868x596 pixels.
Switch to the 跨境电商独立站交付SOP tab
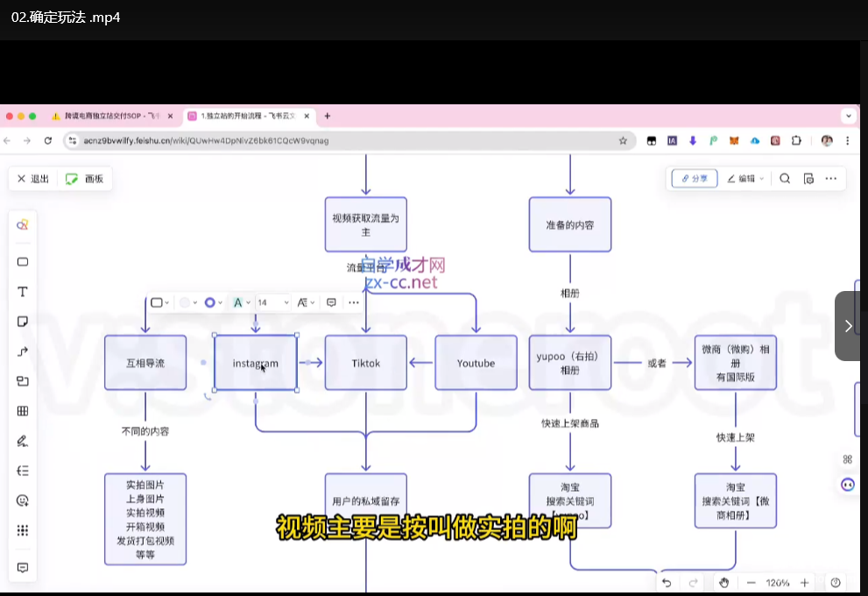point(109,116)
